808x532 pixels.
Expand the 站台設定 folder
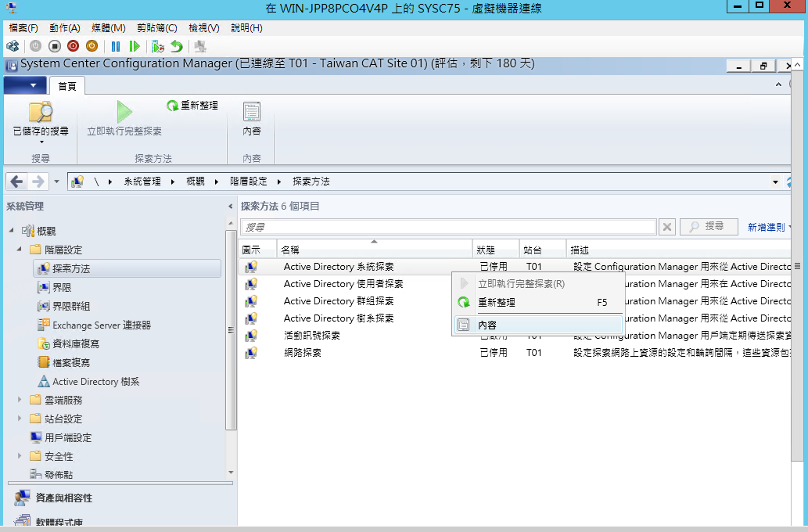pyautogui.click(x=20, y=418)
